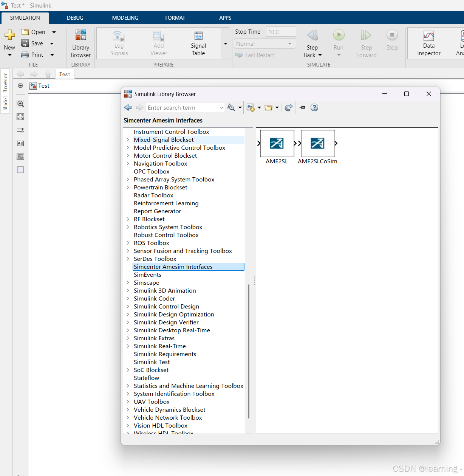Click the Stop Time input field
464x476 pixels.
[x=281, y=32]
